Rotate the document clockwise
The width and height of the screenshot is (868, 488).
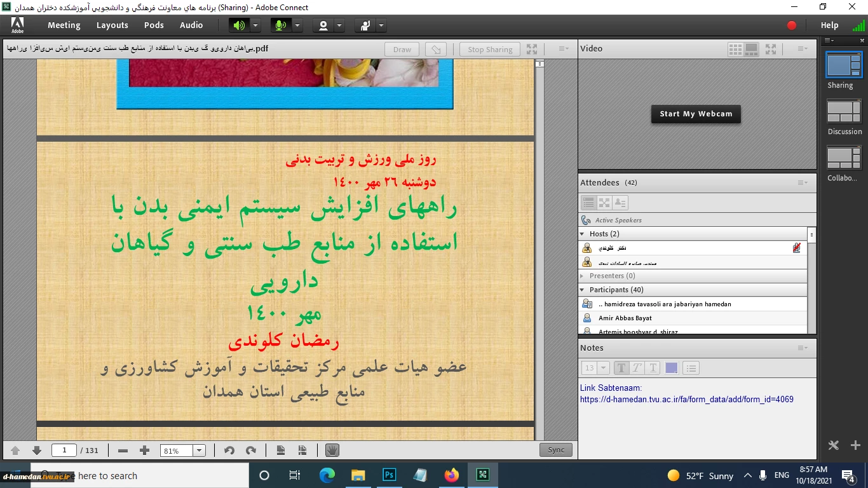pyautogui.click(x=250, y=451)
